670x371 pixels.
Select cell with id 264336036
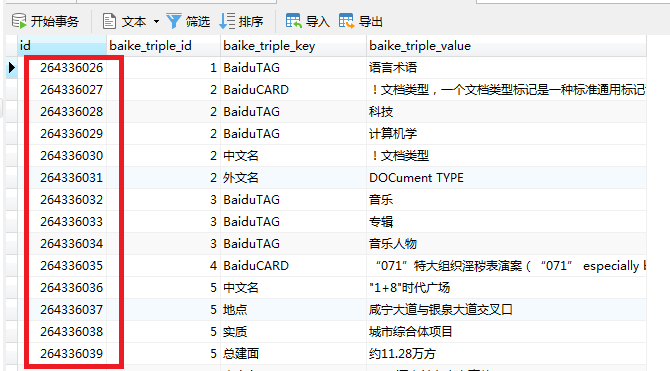[x=62, y=288]
